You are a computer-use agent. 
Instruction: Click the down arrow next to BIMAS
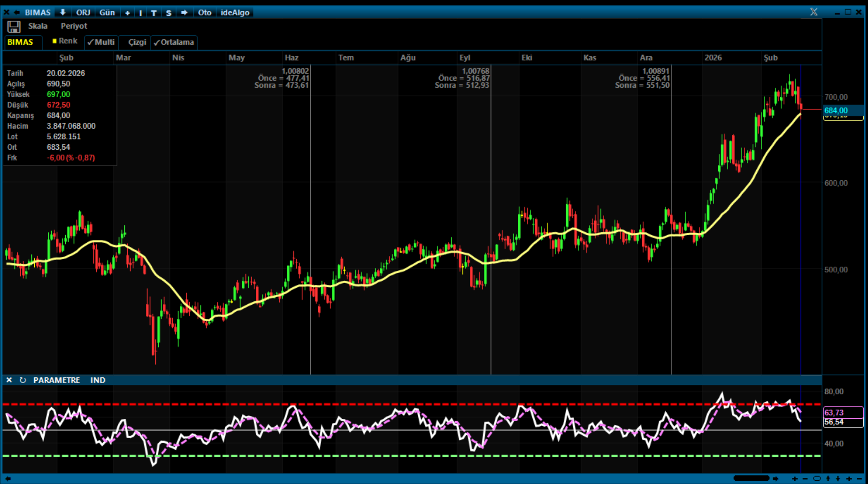click(62, 13)
